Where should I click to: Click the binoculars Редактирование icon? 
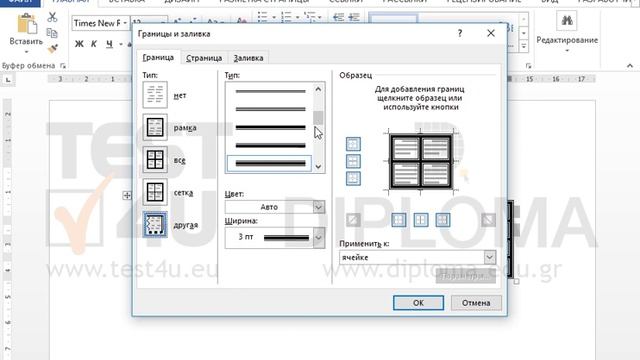[567, 20]
